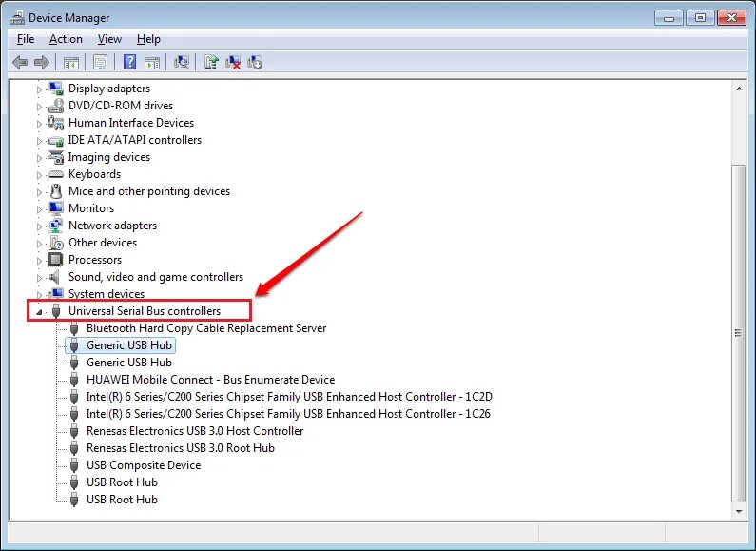Click the Back arrow toolbar button
Image resolution: width=756 pixels, height=551 pixels.
pyautogui.click(x=20, y=62)
